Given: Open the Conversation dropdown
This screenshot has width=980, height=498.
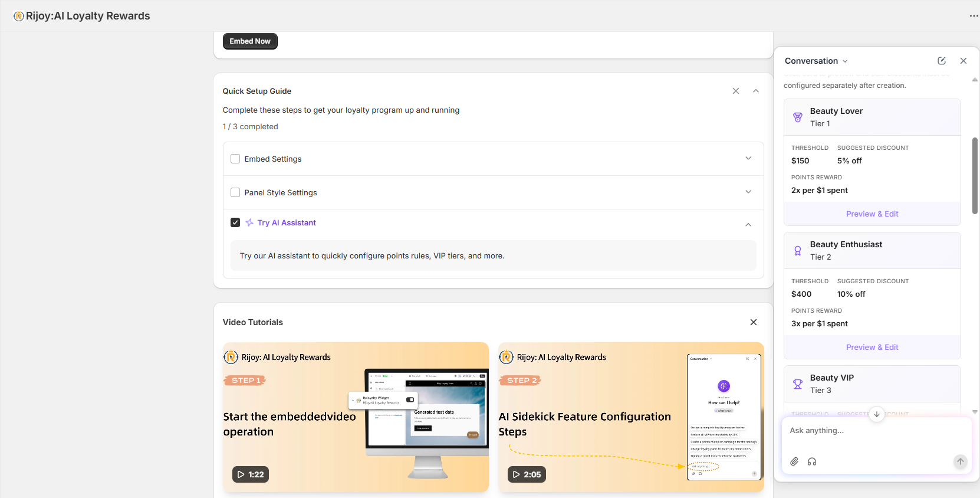Looking at the screenshot, I should (816, 61).
